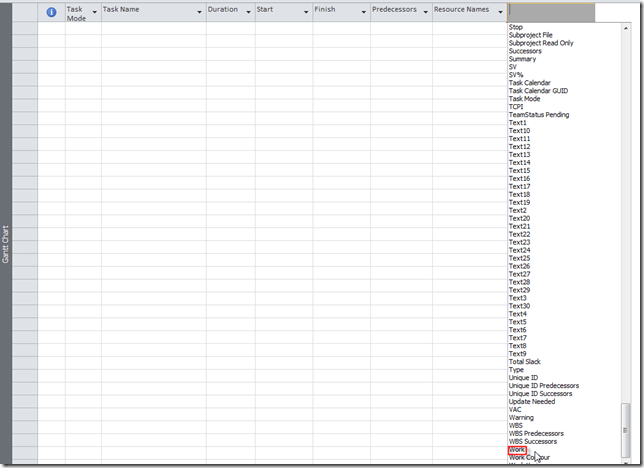Click the Start column filter arrow
The height and width of the screenshot is (468, 644).
click(305, 13)
